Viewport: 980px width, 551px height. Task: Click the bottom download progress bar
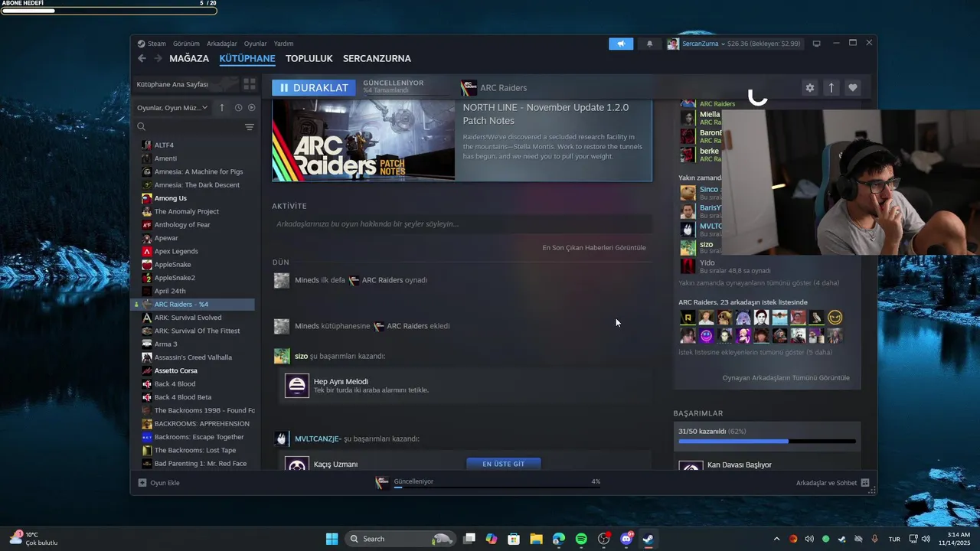[498, 487]
